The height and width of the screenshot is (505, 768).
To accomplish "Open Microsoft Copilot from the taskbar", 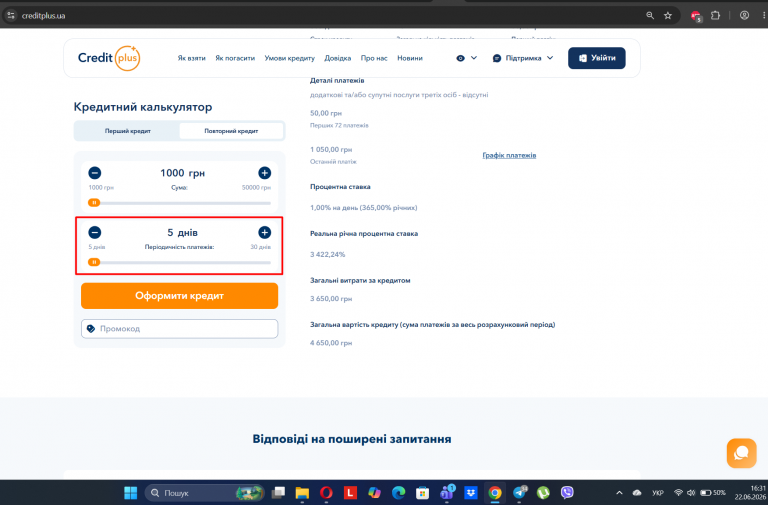I will [x=374, y=493].
